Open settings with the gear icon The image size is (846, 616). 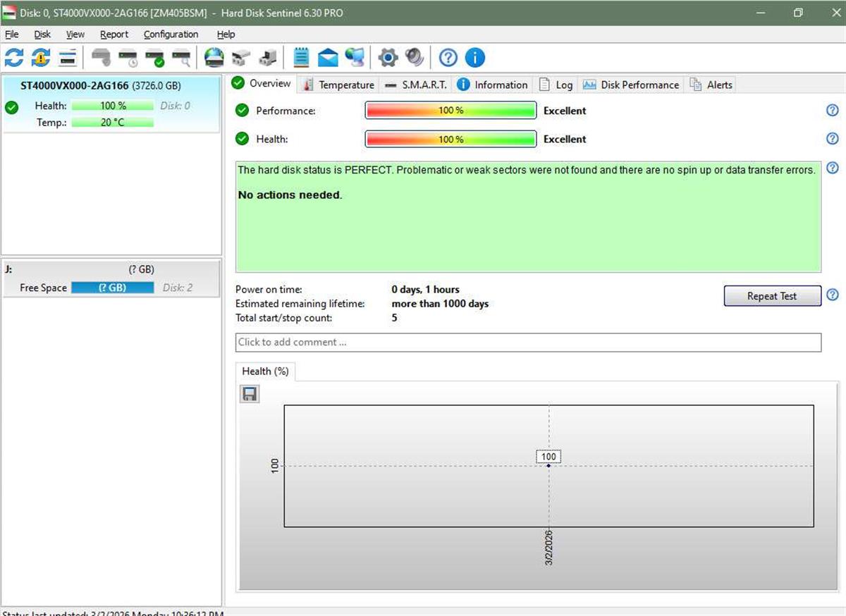(388, 57)
